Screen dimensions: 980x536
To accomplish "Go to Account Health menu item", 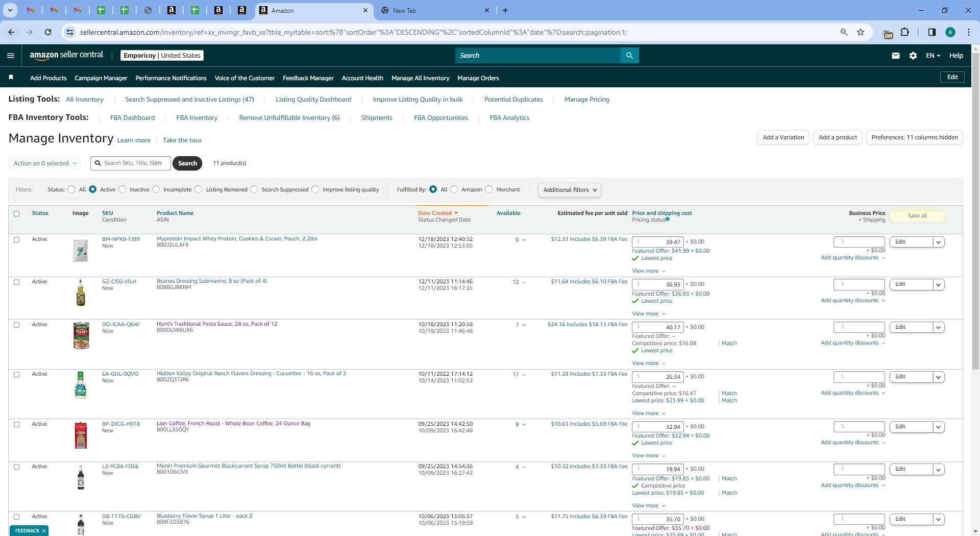I will [x=362, y=78].
